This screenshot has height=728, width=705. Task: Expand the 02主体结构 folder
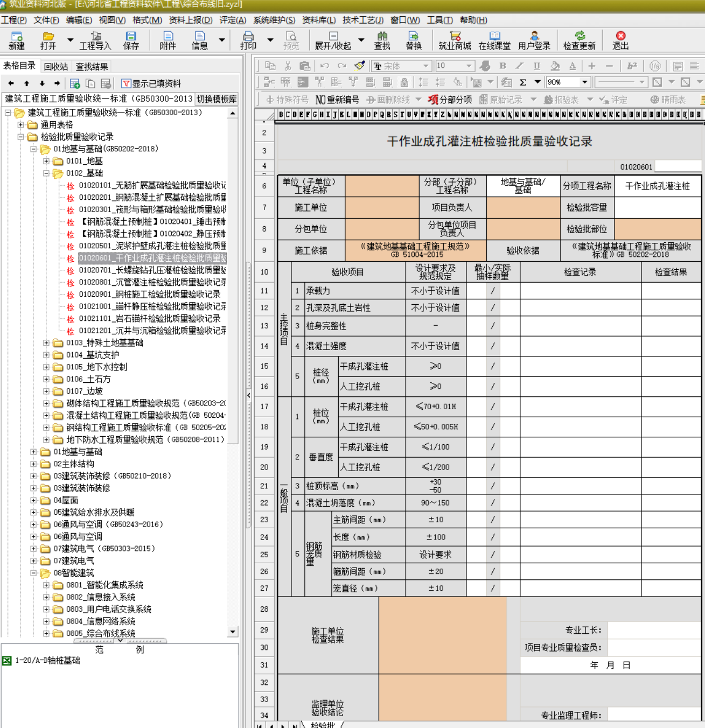pos(33,464)
